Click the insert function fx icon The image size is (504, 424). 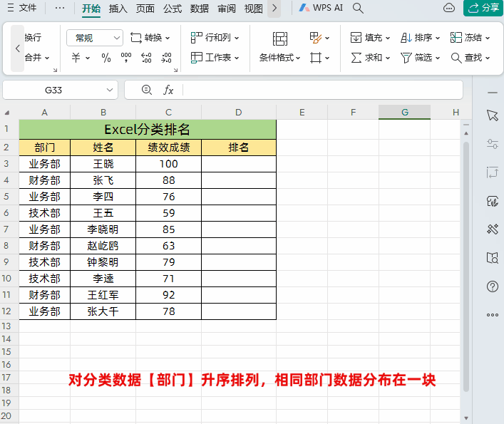point(169,90)
